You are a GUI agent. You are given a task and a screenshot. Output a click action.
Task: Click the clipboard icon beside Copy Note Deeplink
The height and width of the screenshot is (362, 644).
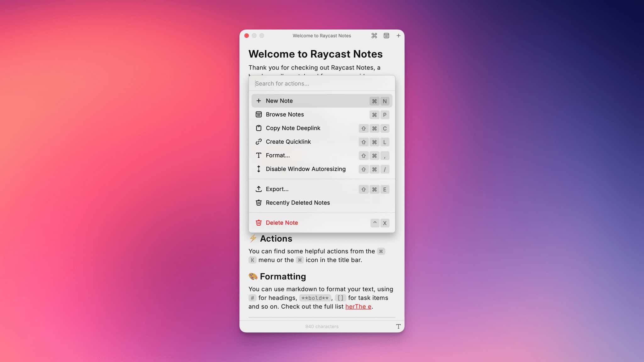pyautogui.click(x=258, y=128)
